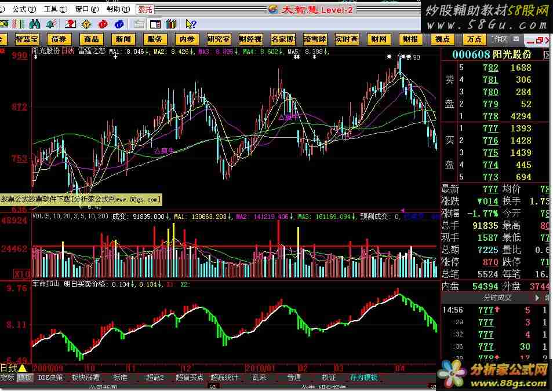Image resolution: width=553 pixels, height=392 pixels.
Task: Select the 超赢买点 template tab
Action: point(190,378)
